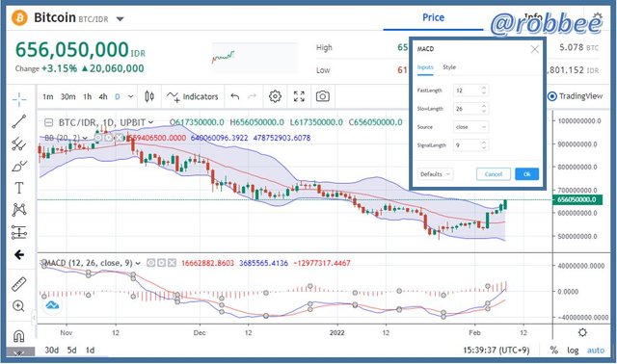Viewport: 617px width, 364px height.
Task: Click the Bitcoin coin logo
Action: [19, 18]
